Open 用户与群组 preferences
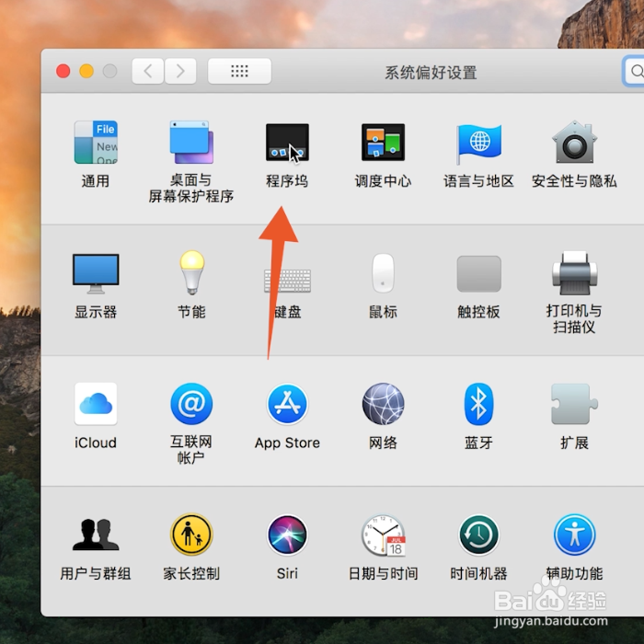Viewport: 644px width, 644px height. click(96, 534)
